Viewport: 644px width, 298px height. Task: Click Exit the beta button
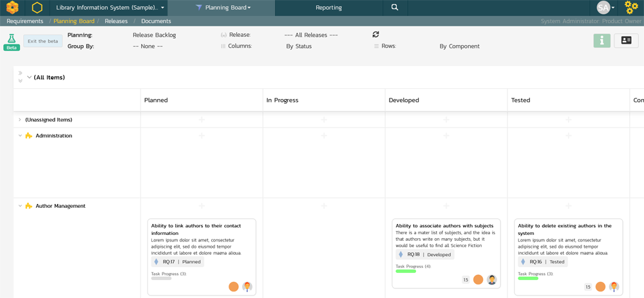pos(43,41)
